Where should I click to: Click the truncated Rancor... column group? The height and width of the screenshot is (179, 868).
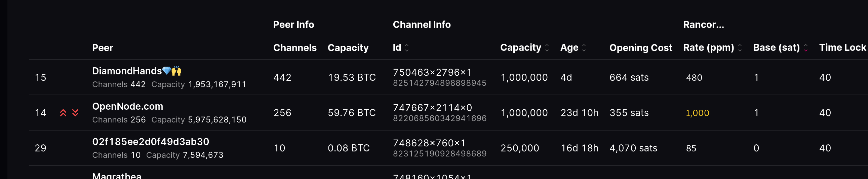[x=704, y=25]
